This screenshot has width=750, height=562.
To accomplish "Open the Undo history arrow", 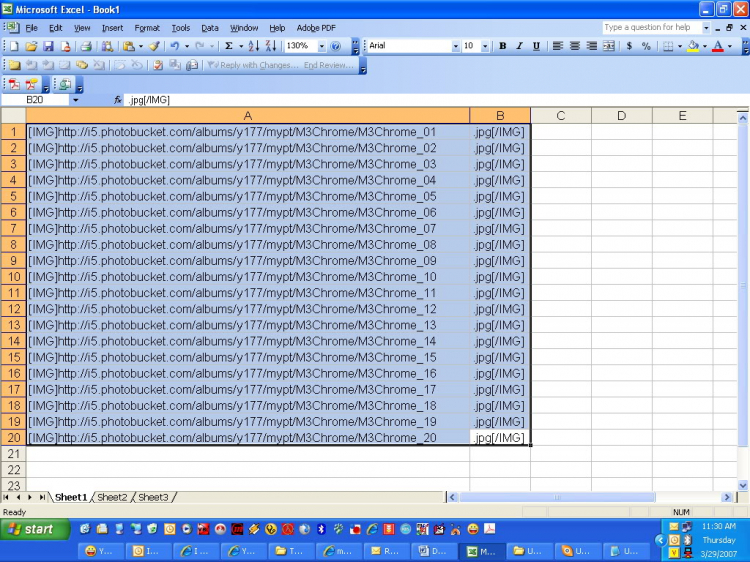I will point(187,46).
